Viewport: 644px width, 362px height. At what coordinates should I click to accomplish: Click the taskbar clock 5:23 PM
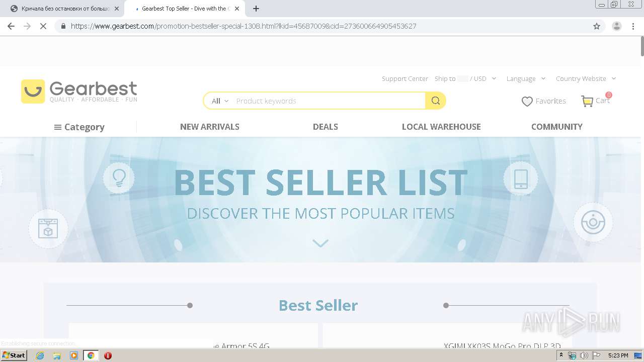click(618, 355)
